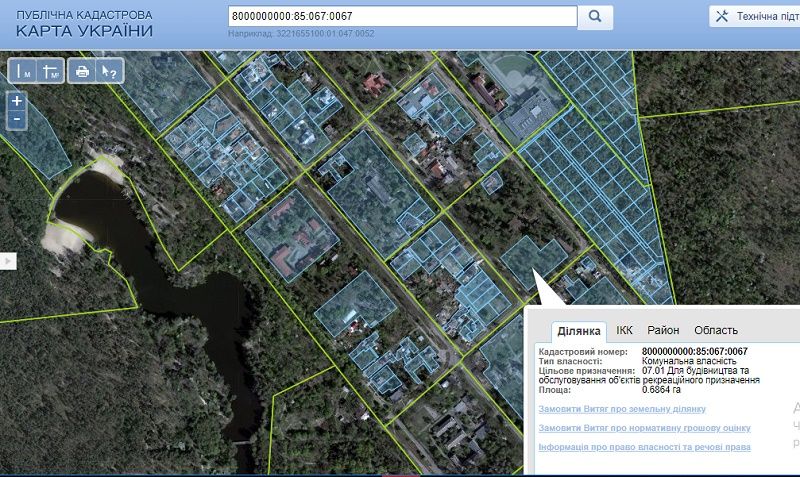This screenshot has height=477, width=800.
Task: Open Інформація про право власності link
Action: point(644,447)
